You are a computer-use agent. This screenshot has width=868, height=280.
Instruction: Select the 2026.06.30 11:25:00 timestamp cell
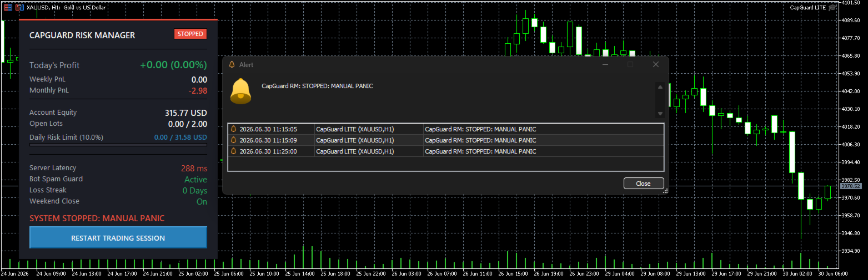[268, 151]
